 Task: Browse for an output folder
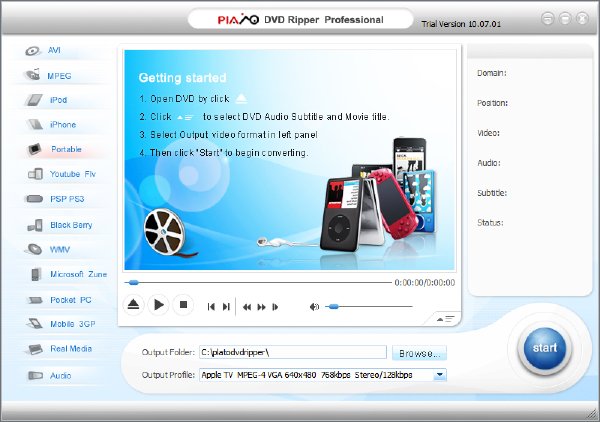coord(419,353)
